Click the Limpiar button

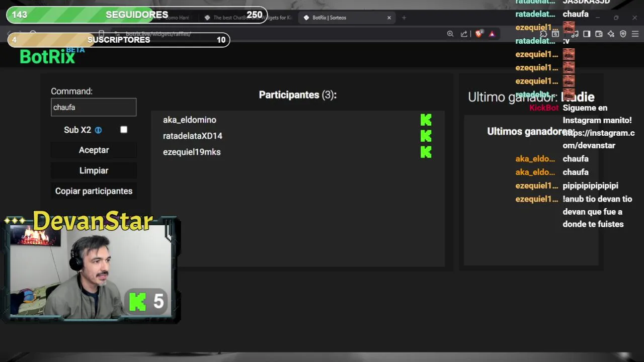(94, 170)
